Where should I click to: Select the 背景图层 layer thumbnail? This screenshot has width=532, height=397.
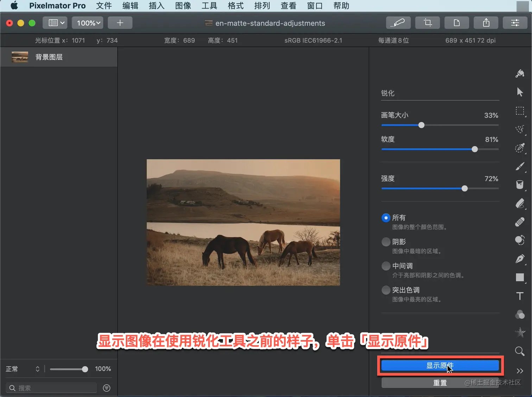(20, 57)
